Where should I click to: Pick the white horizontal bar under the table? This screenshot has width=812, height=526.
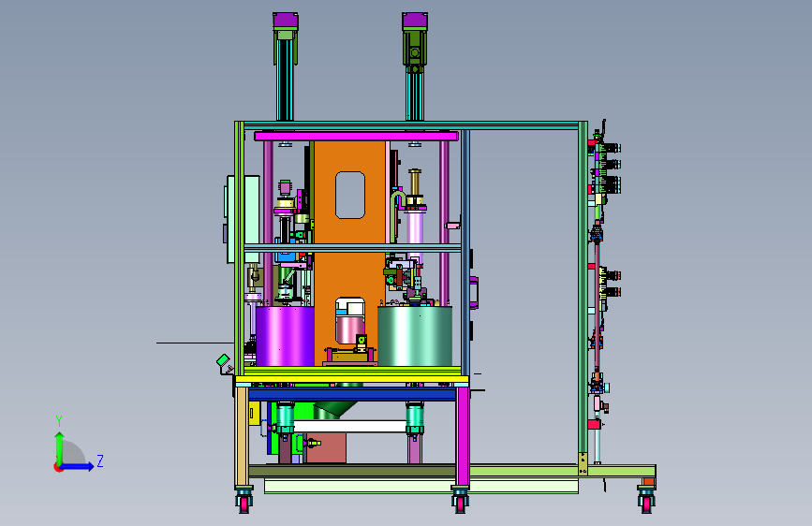350,427
